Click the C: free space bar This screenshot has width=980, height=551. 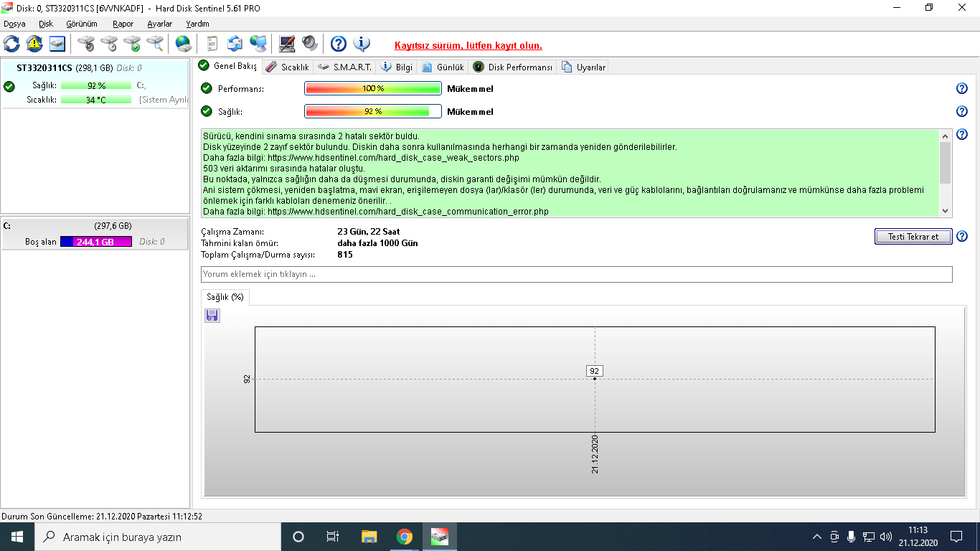coord(96,242)
